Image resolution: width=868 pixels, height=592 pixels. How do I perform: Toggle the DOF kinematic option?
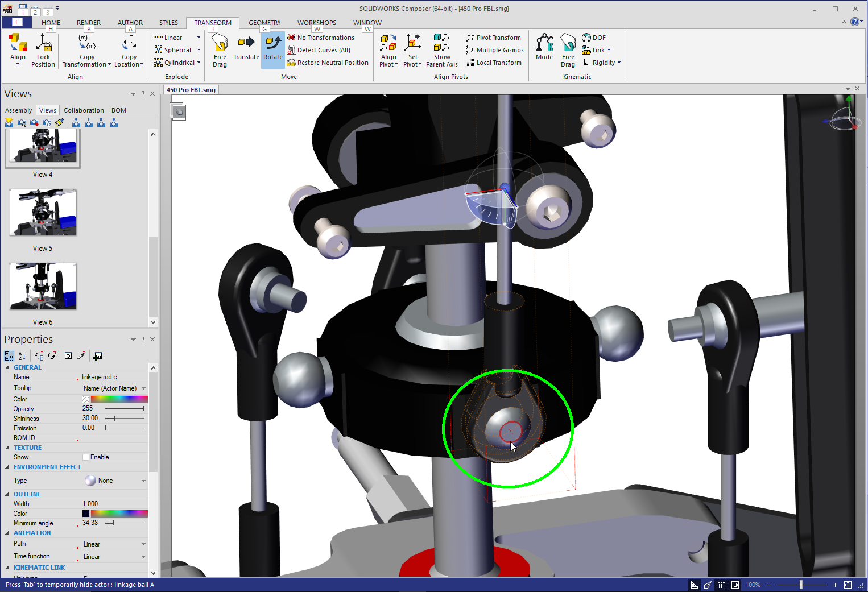click(x=594, y=38)
